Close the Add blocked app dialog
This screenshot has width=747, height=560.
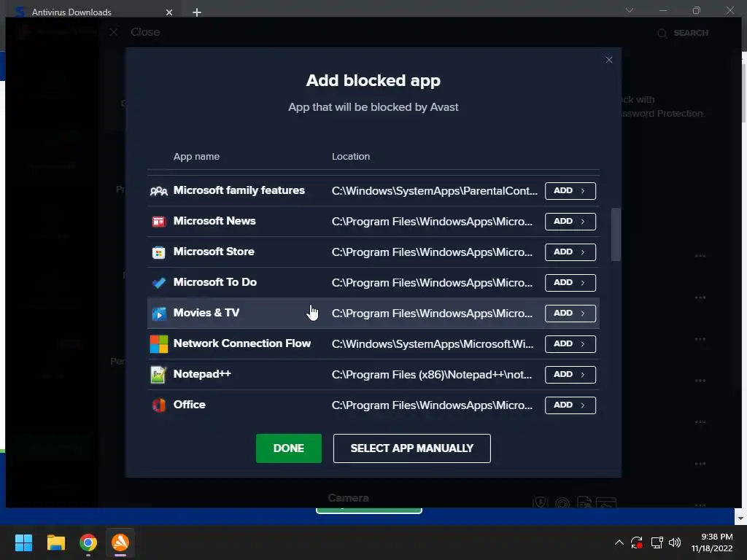click(609, 60)
